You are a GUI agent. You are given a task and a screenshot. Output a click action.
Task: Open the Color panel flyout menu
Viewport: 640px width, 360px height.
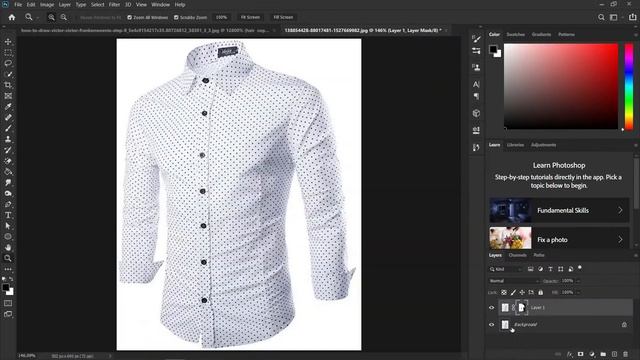[x=636, y=35]
